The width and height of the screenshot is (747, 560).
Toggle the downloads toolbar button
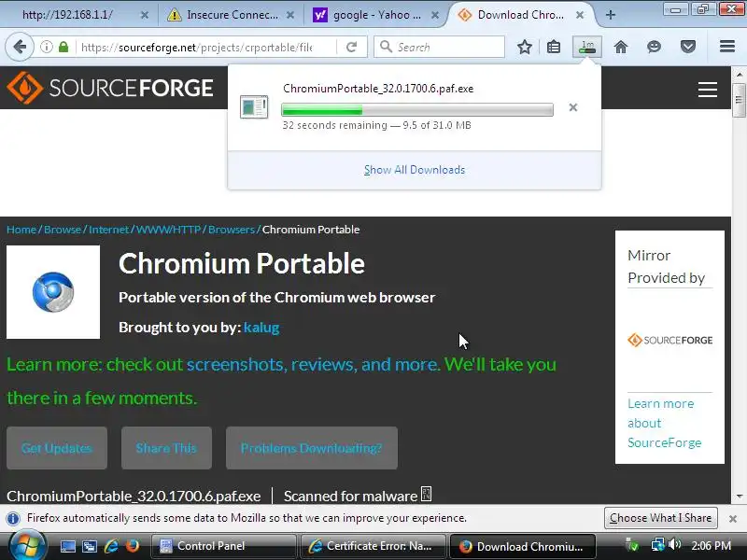587,47
